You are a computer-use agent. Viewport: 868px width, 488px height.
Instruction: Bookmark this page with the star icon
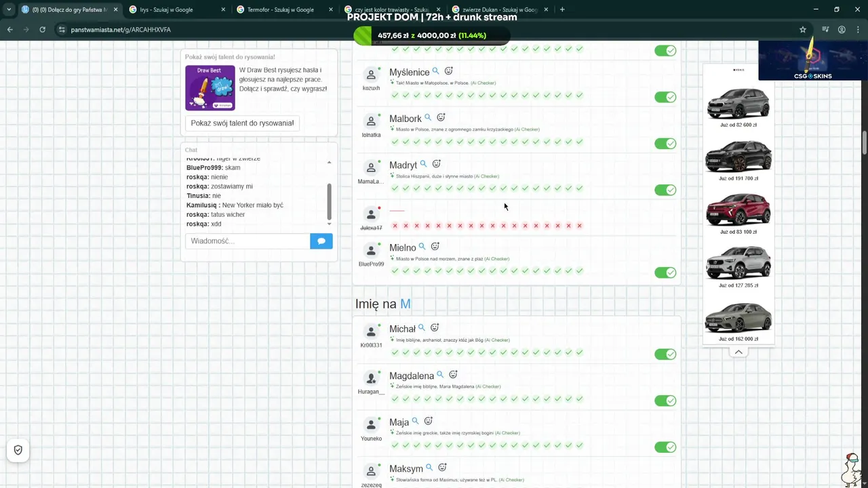(803, 30)
